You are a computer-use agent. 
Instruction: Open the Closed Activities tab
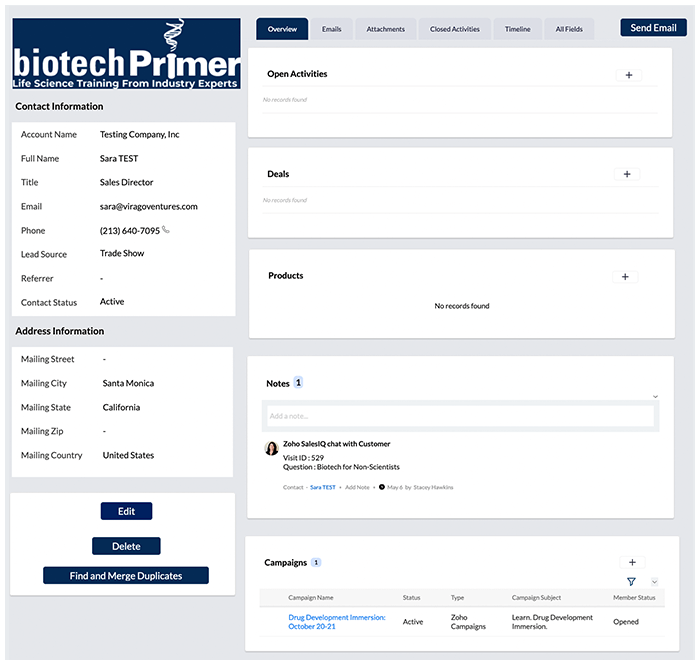click(454, 29)
